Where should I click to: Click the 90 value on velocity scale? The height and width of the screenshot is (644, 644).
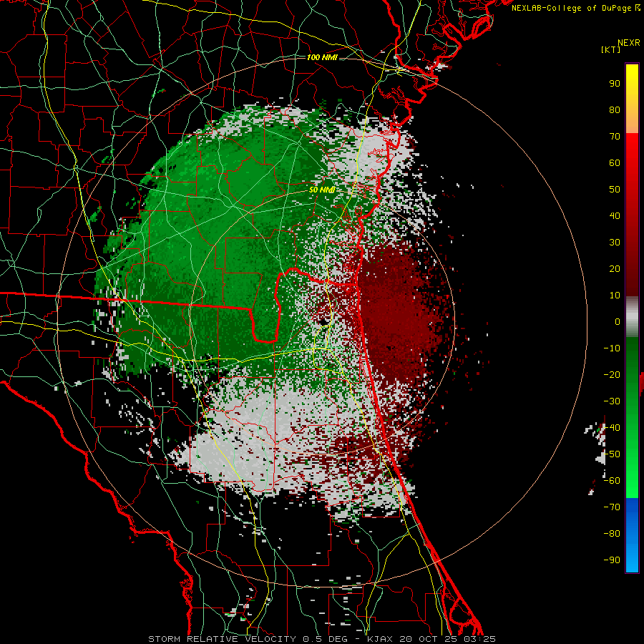tap(615, 84)
